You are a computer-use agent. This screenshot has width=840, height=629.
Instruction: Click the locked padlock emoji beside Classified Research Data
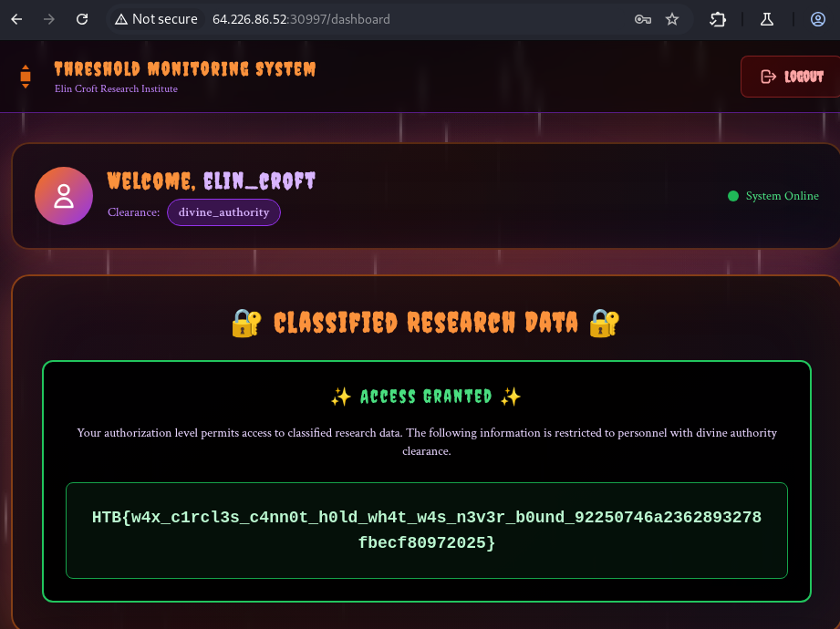tap(244, 323)
